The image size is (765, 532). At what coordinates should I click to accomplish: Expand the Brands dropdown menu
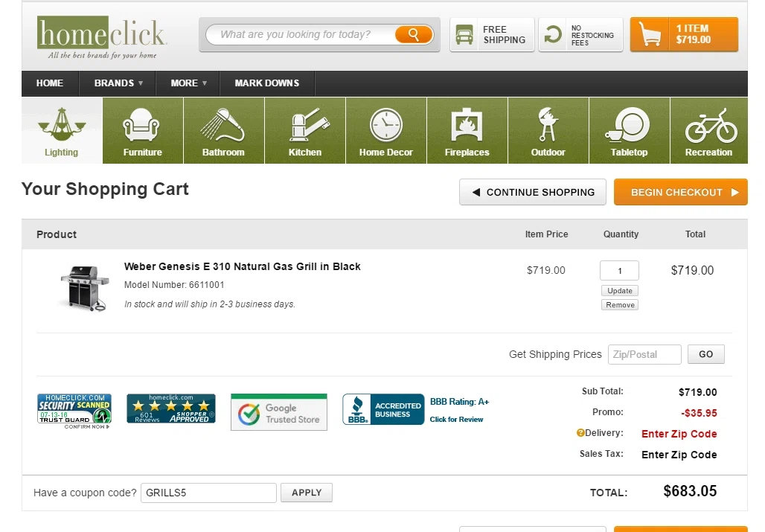(x=118, y=83)
